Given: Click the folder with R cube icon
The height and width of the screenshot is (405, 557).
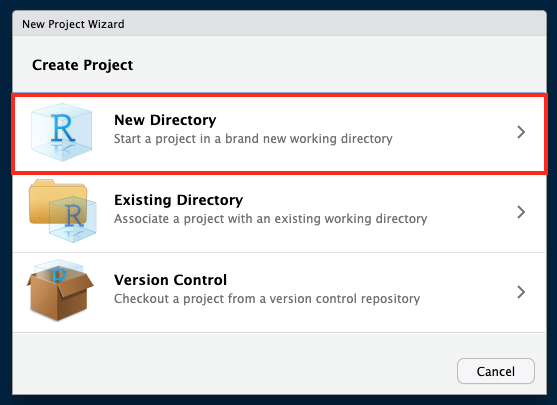Looking at the screenshot, I should [x=63, y=211].
